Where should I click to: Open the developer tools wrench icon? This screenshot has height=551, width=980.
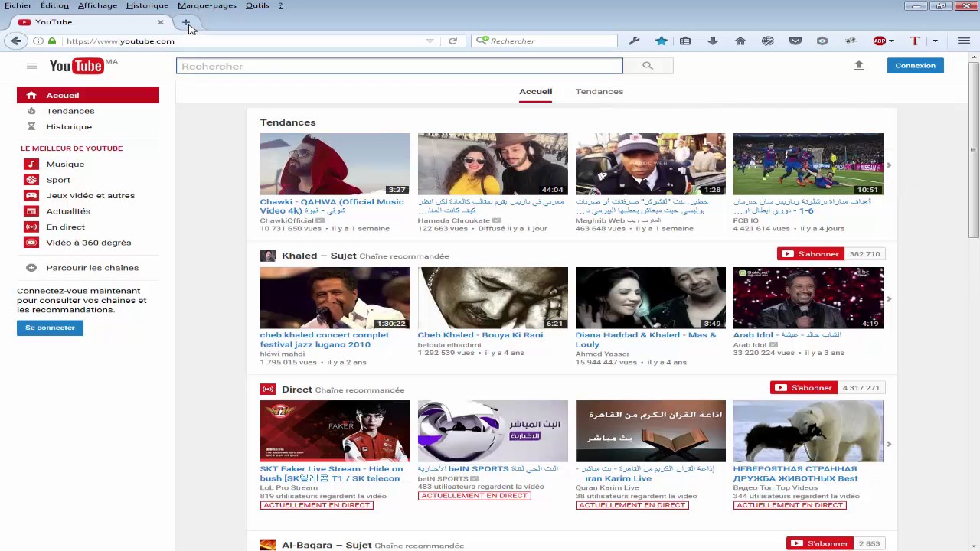(634, 41)
